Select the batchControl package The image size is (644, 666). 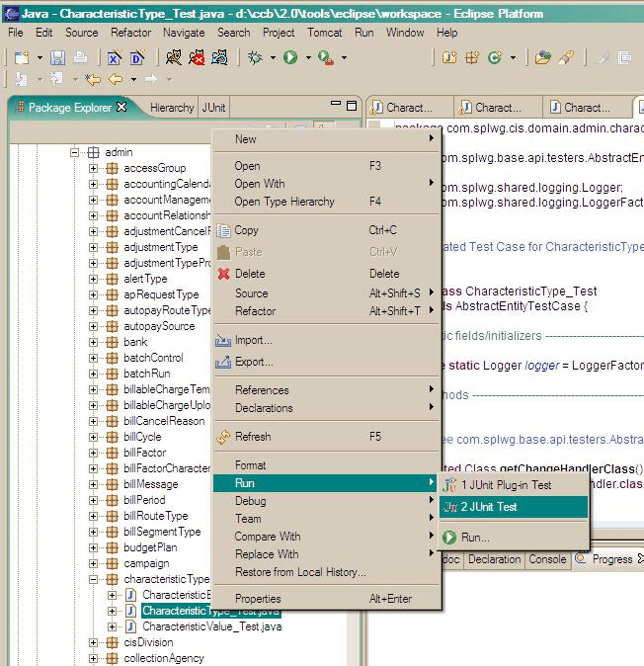pos(153,358)
